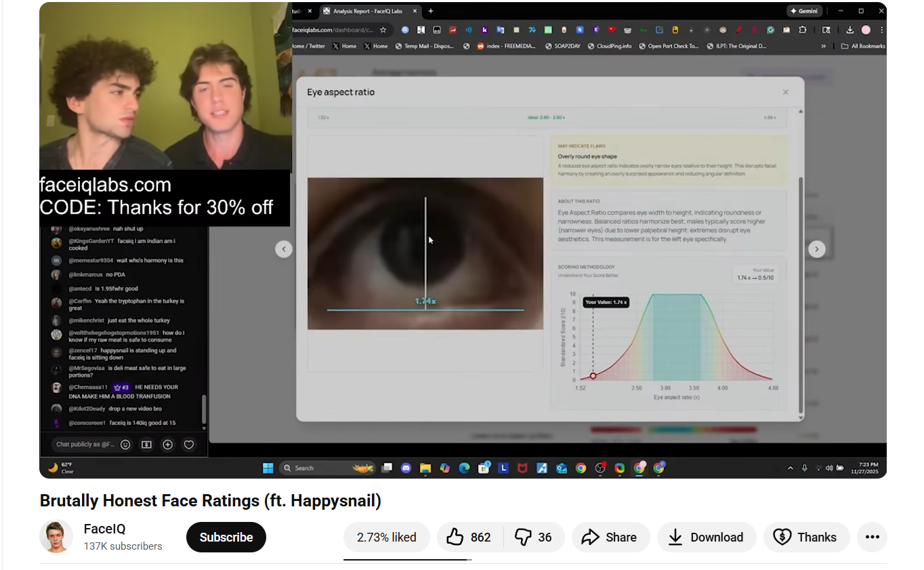Viewport: 924px width, 570px height.
Task: Click the previous arrow beside the modal
Action: tap(284, 249)
